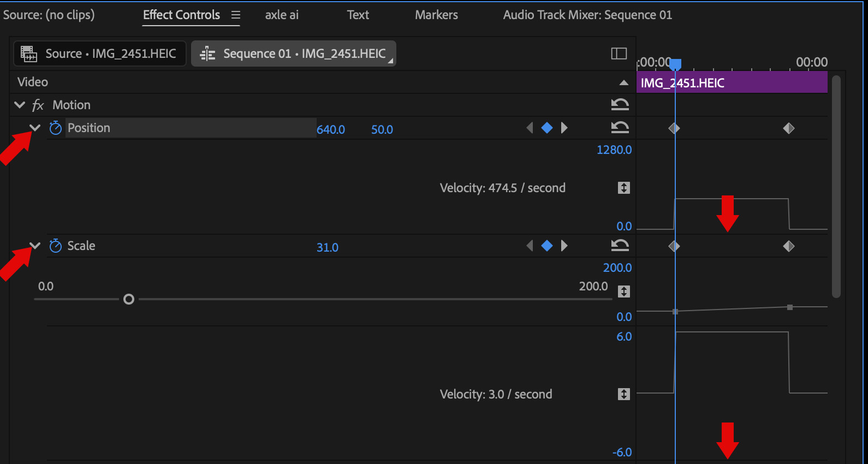Collapse the Position property graph
Viewport: 868px width, 464px height.
[35, 128]
